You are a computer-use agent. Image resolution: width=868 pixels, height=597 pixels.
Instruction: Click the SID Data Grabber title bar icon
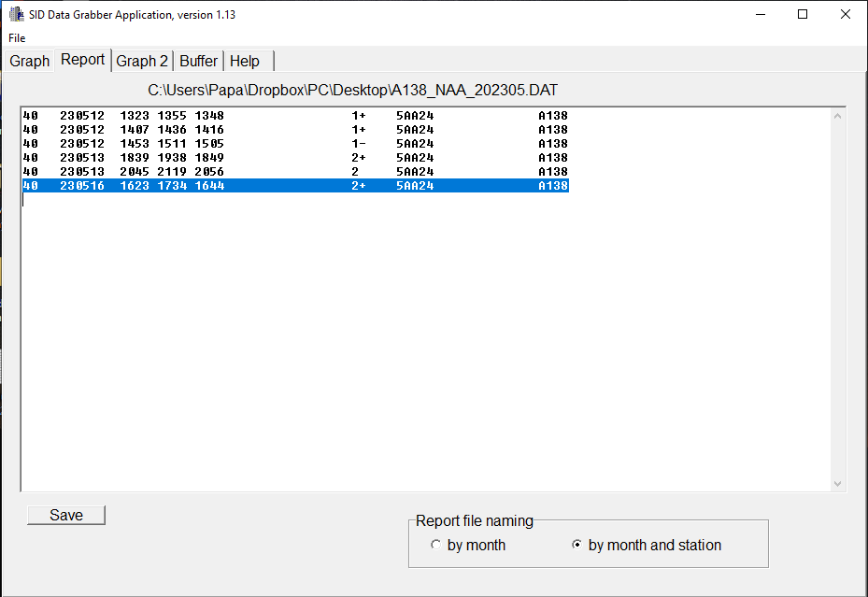(x=17, y=14)
